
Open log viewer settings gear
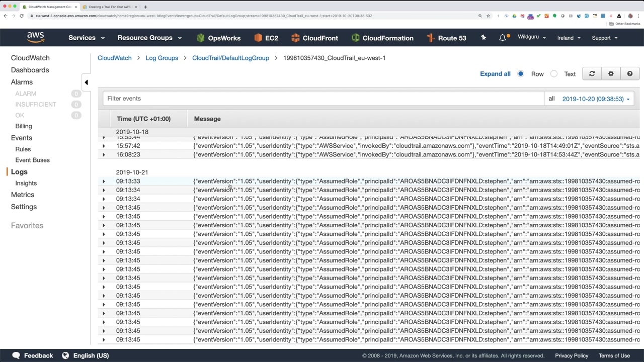click(x=611, y=74)
